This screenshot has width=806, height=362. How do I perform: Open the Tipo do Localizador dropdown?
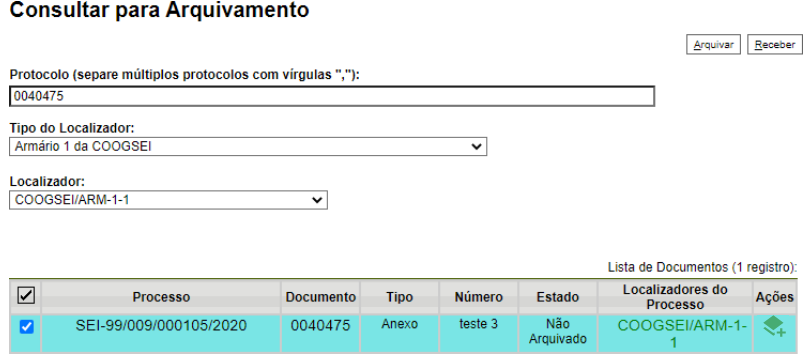[248, 147]
